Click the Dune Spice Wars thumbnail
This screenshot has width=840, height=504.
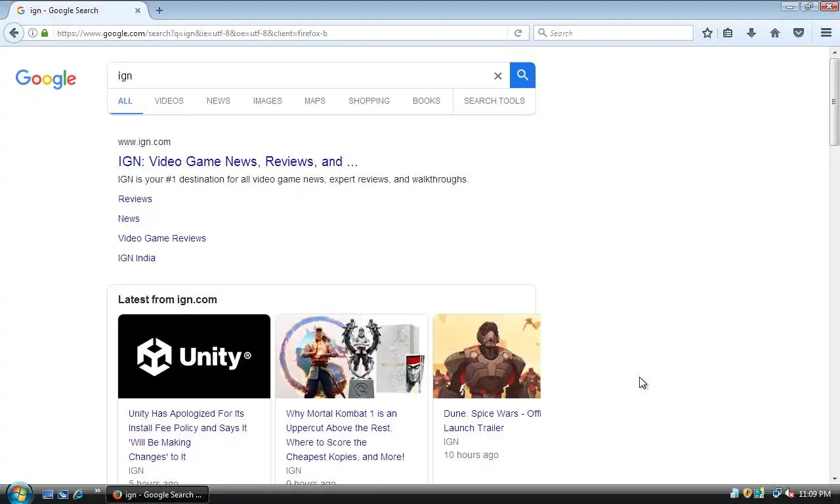(x=487, y=356)
